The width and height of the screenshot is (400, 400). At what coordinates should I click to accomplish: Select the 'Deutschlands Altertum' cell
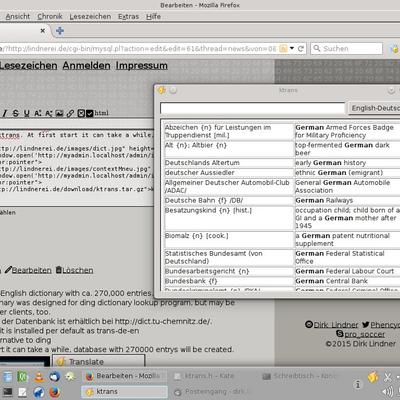(x=229, y=163)
